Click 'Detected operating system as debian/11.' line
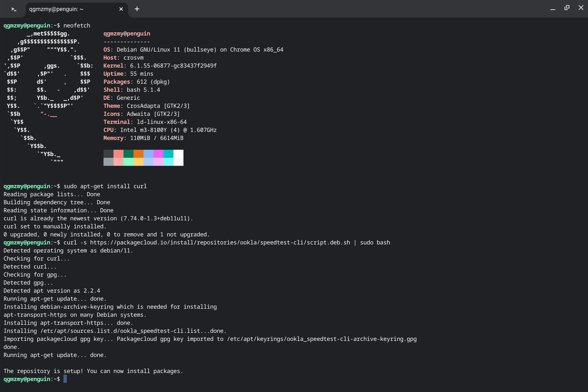The height and width of the screenshot is (392, 588). click(x=68, y=250)
